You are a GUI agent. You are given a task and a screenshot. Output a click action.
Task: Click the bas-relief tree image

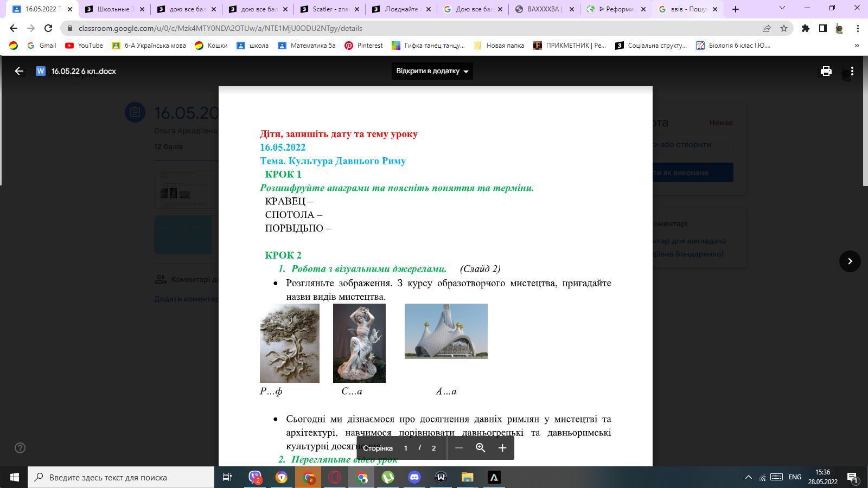[290, 343]
